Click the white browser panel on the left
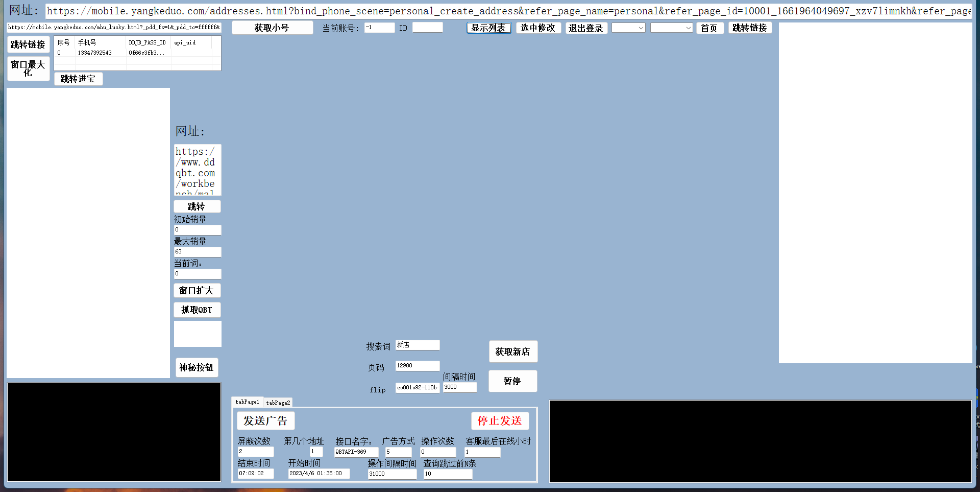 pyautogui.click(x=88, y=233)
